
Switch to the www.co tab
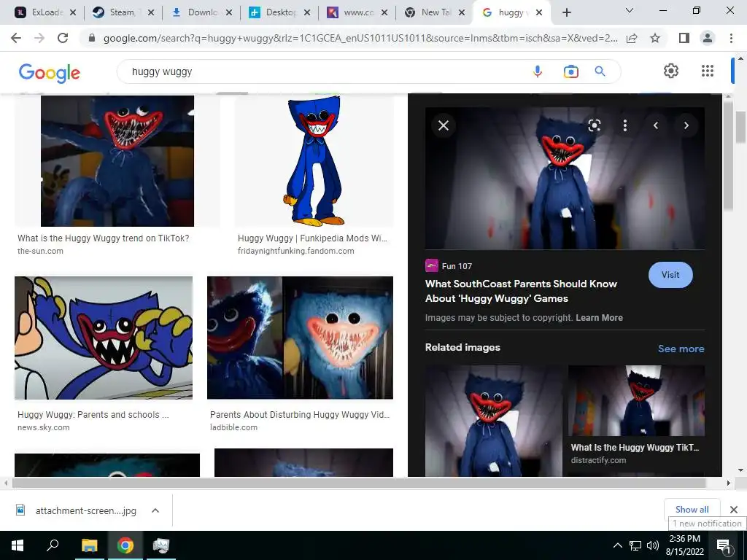(351, 12)
